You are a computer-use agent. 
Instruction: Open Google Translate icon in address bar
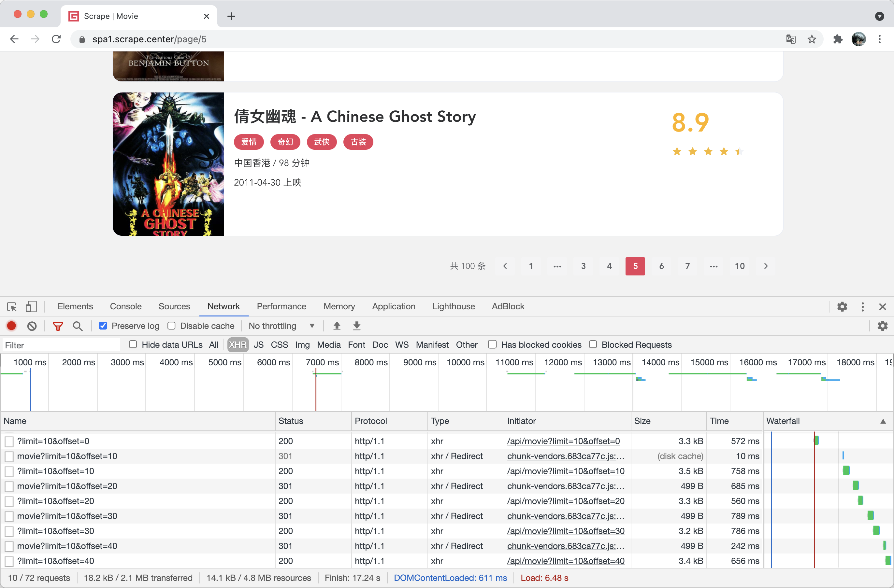pos(791,39)
